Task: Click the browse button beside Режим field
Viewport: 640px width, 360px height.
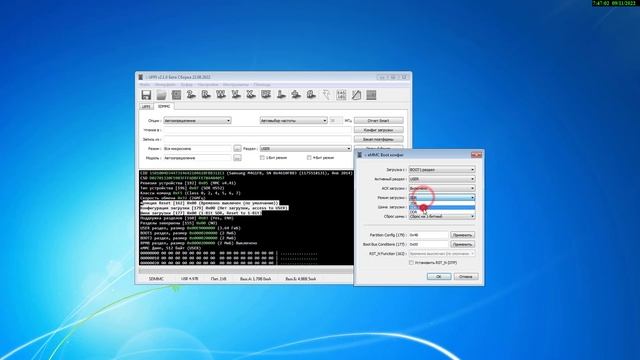Action: pos(237,149)
